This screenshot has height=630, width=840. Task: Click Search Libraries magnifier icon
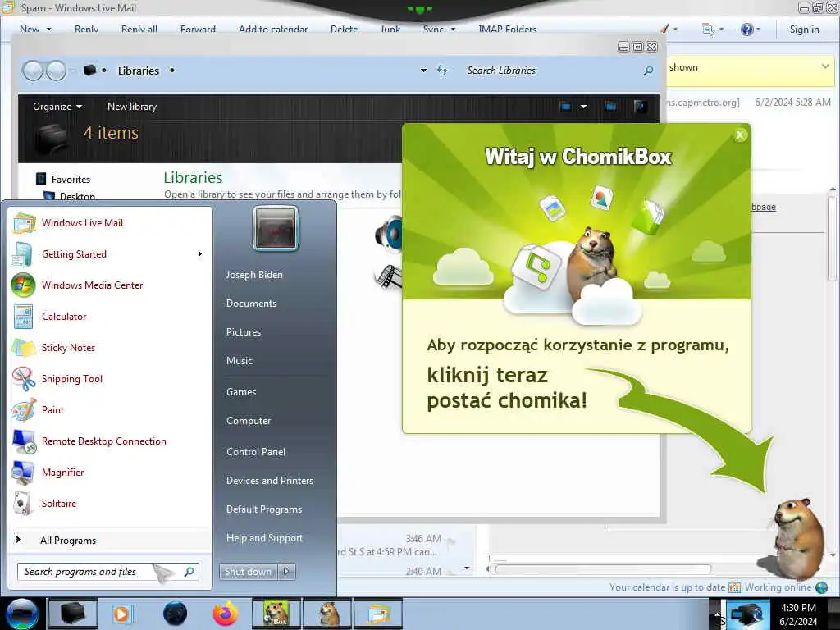point(648,71)
